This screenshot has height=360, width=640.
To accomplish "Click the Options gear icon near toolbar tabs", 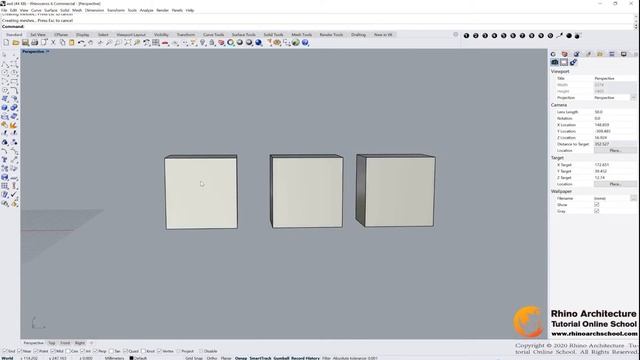I will click(x=456, y=35).
